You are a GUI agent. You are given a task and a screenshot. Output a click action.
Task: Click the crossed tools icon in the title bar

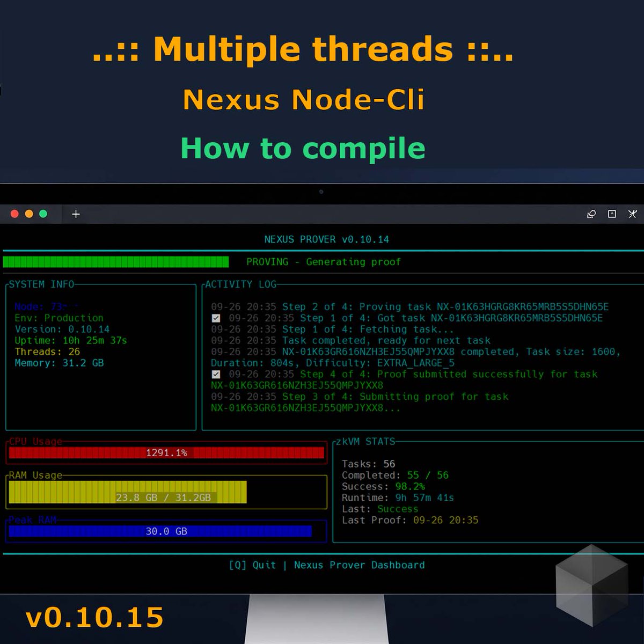click(x=632, y=214)
